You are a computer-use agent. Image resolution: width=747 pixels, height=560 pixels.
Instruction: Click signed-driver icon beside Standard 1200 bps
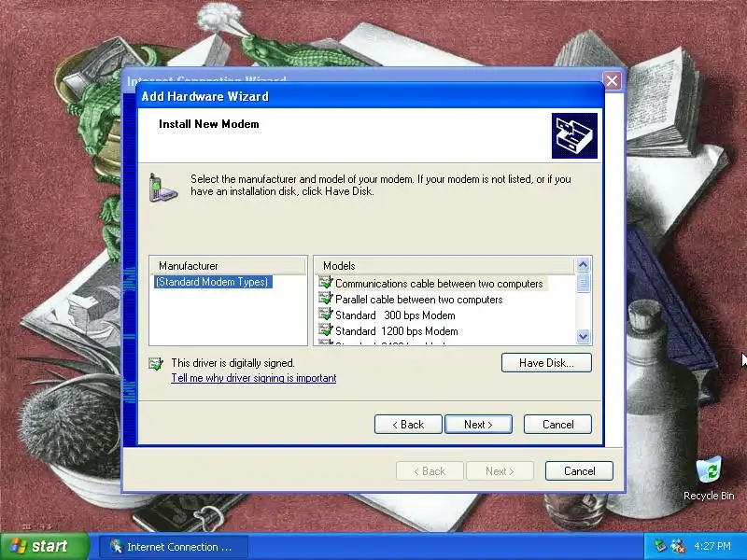(x=325, y=330)
